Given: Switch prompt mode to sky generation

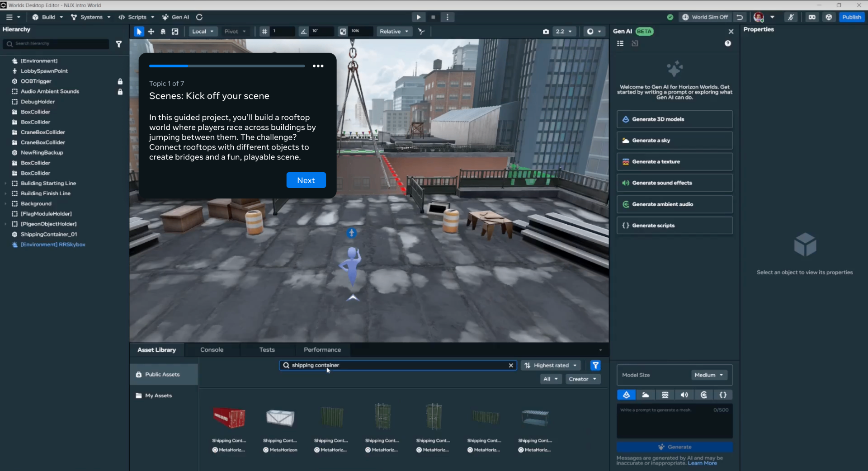Looking at the screenshot, I should point(646,395).
